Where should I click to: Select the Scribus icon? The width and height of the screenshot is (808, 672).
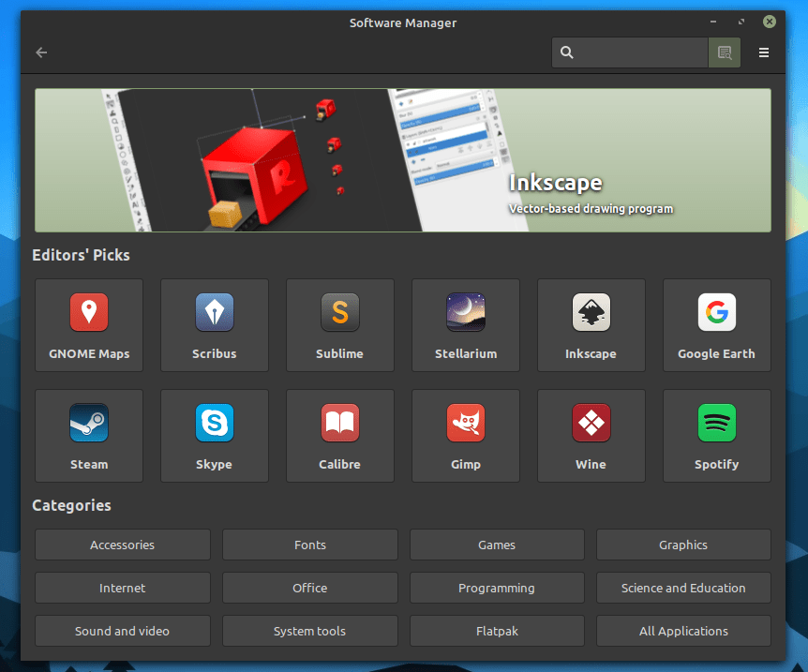[215, 325]
